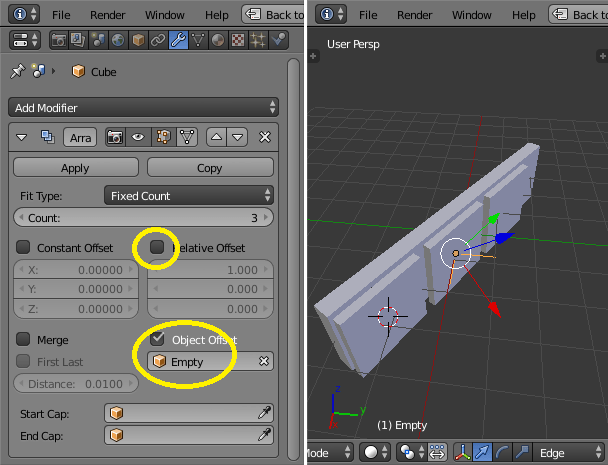608x465 pixels.
Task: Click Copy button for Array modifier
Action: (x=210, y=168)
